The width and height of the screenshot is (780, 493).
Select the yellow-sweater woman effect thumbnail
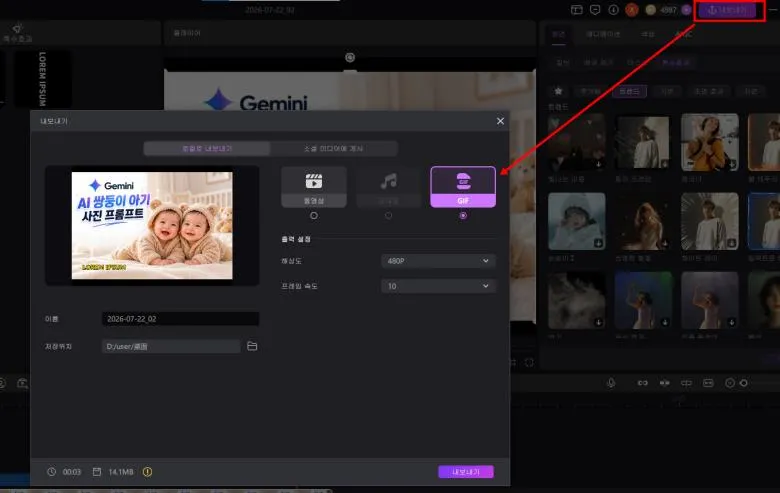tap(709, 142)
